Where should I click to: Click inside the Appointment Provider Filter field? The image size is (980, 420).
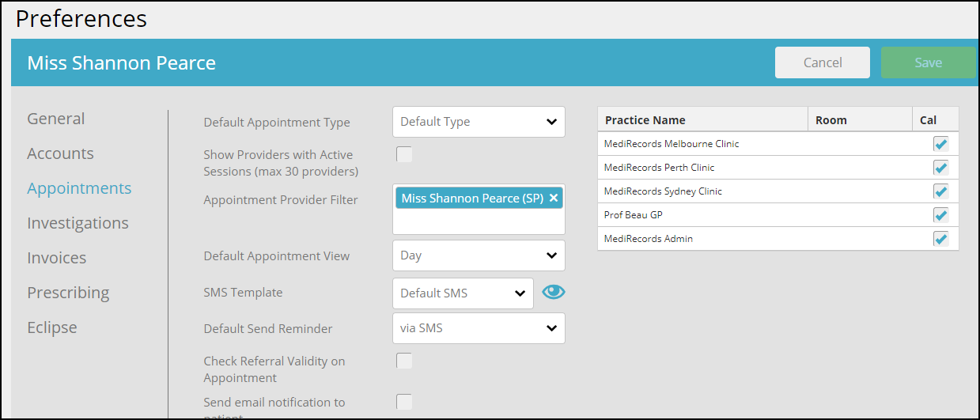[x=479, y=221]
